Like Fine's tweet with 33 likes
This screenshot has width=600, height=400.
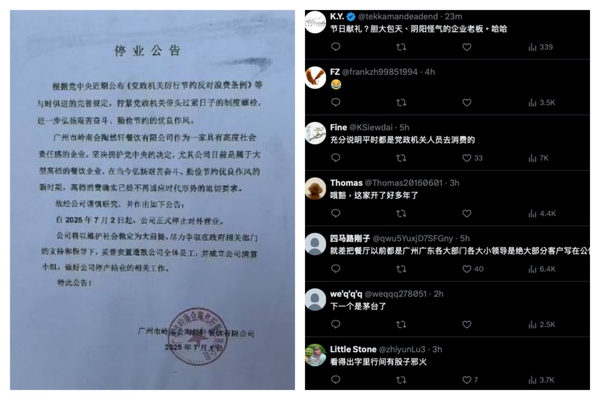(472, 158)
